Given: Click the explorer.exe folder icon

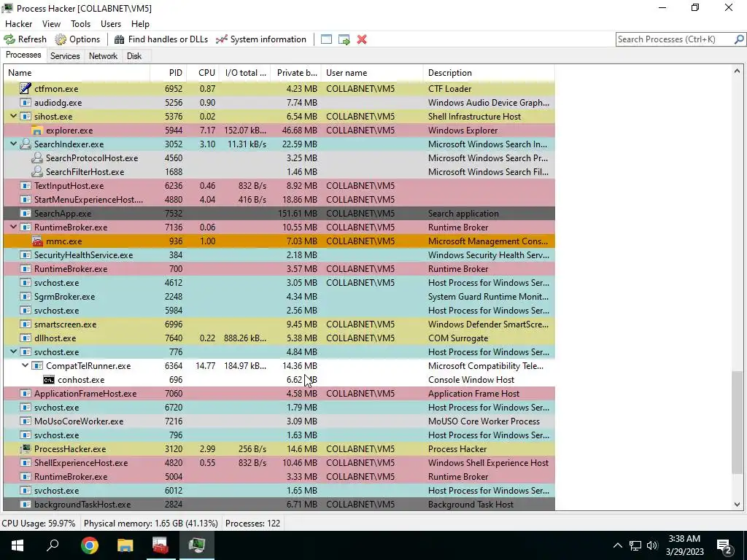Looking at the screenshot, I should point(36,130).
